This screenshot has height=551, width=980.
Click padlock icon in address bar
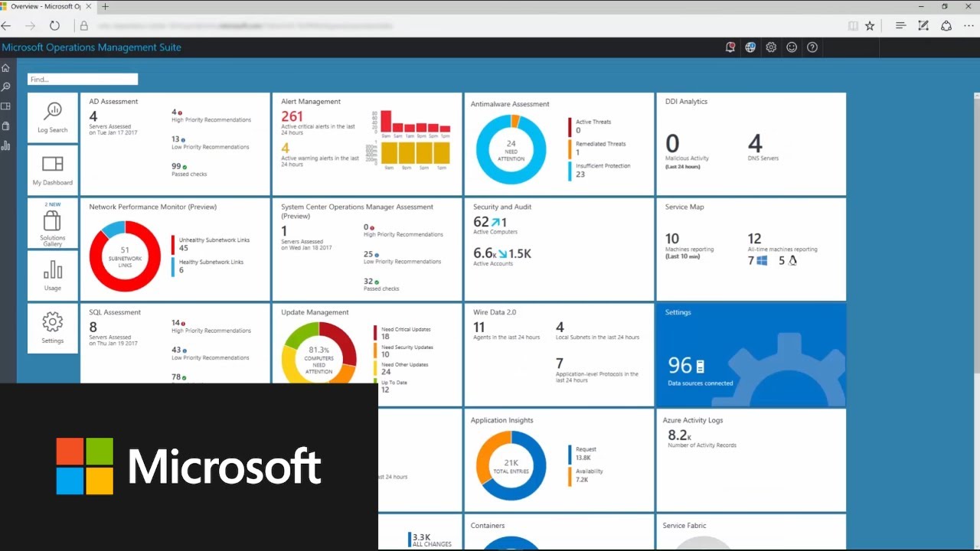[x=83, y=25]
